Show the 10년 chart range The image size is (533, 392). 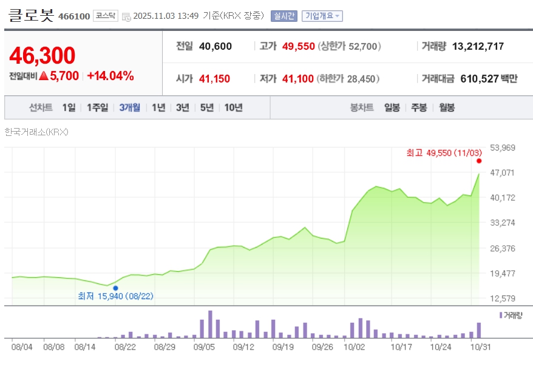tap(233, 107)
